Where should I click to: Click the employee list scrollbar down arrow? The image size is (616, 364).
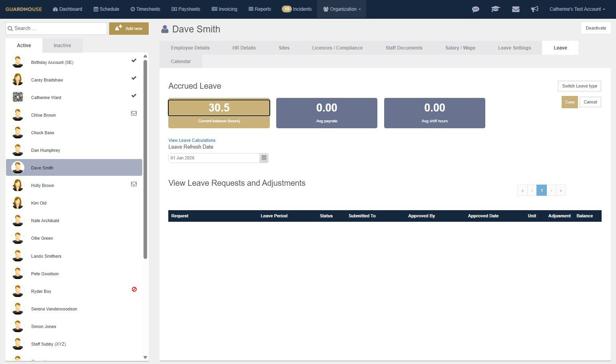click(145, 358)
